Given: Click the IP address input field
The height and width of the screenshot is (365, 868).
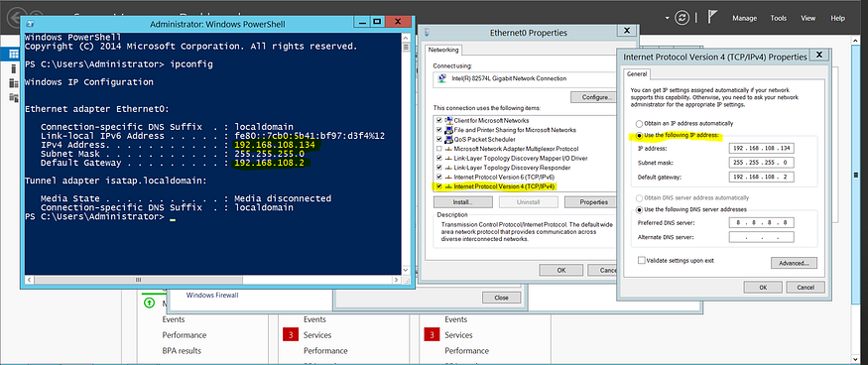Looking at the screenshot, I should coord(762,148).
